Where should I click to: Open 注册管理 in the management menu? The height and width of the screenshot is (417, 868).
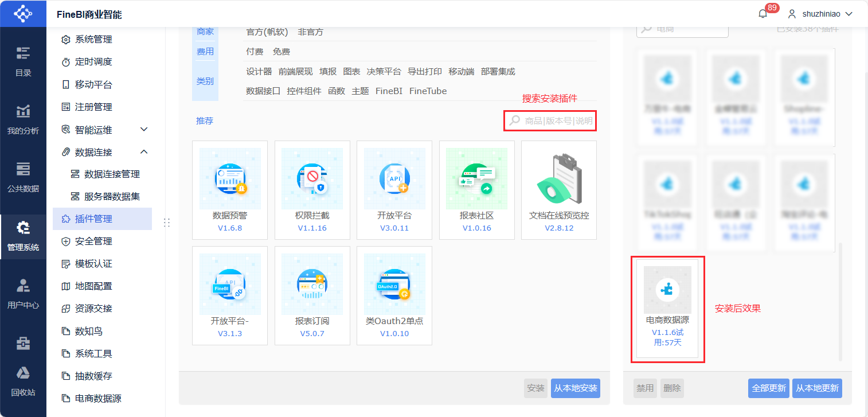point(102,107)
